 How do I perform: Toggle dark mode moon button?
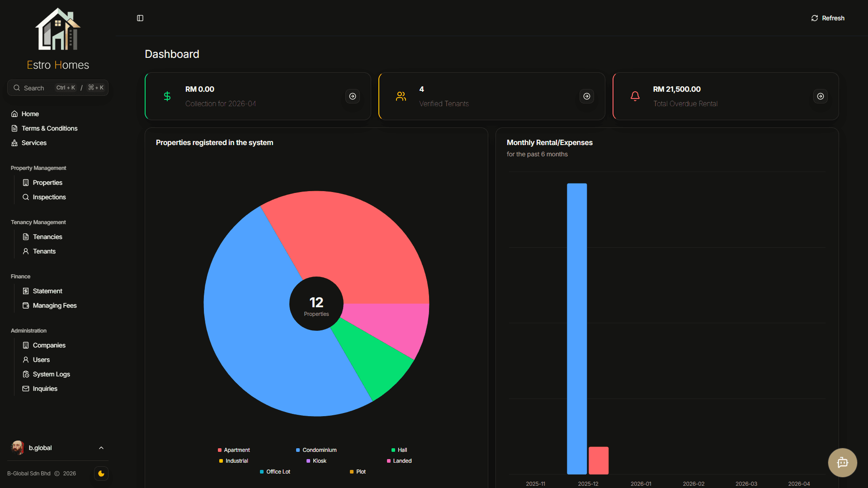pyautogui.click(x=101, y=474)
